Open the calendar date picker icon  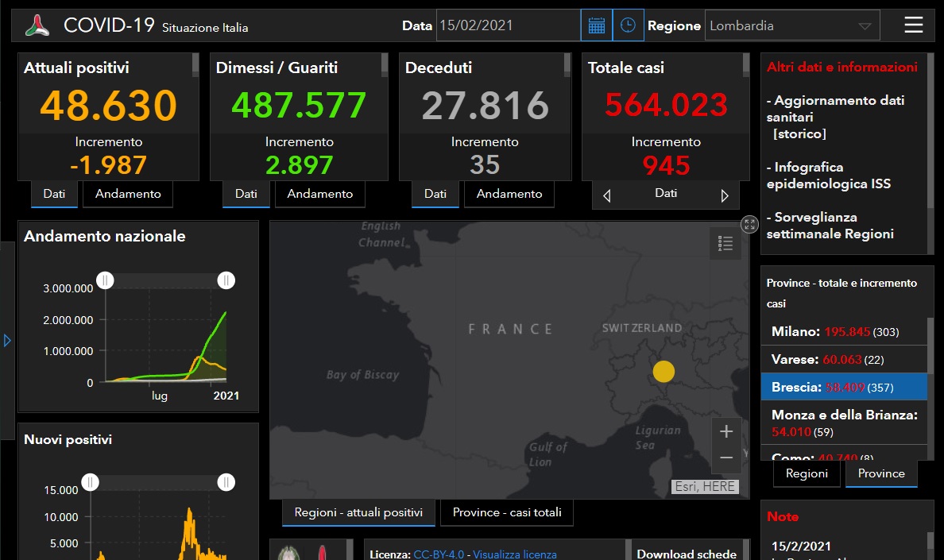pyautogui.click(x=596, y=25)
